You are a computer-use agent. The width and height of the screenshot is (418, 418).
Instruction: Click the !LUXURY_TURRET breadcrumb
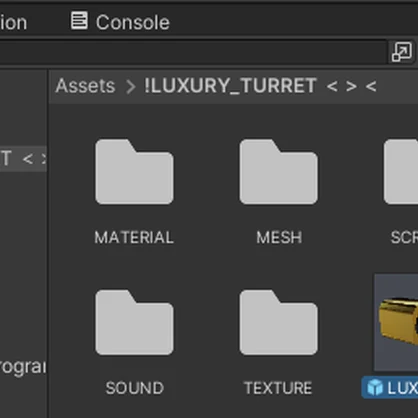[x=261, y=86]
